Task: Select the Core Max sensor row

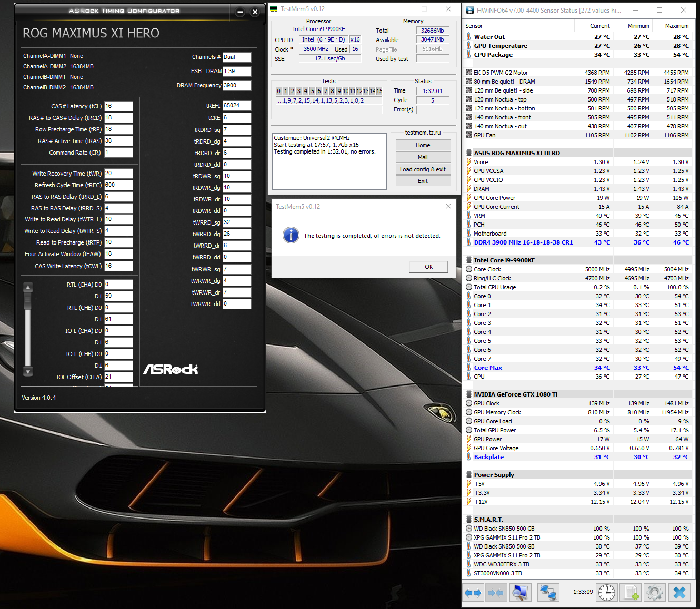Action: (x=577, y=368)
